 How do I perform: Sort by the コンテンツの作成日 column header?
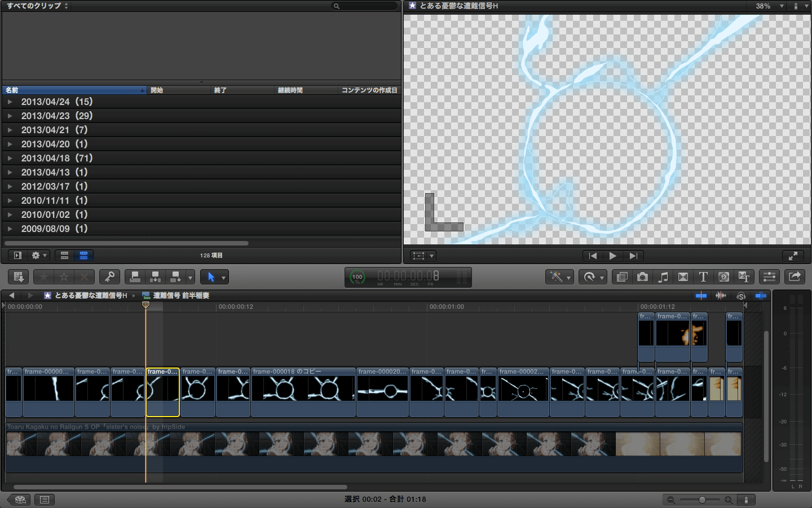point(370,90)
